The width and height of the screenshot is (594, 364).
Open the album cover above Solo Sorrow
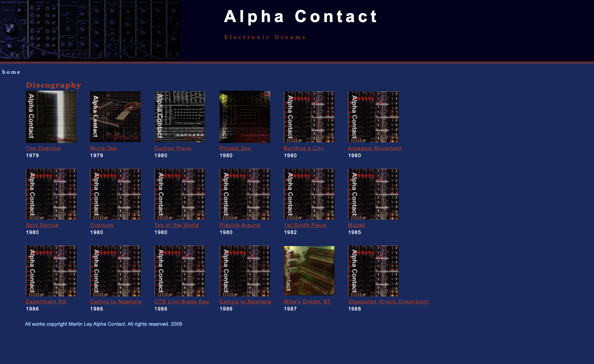(x=51, y=194)
